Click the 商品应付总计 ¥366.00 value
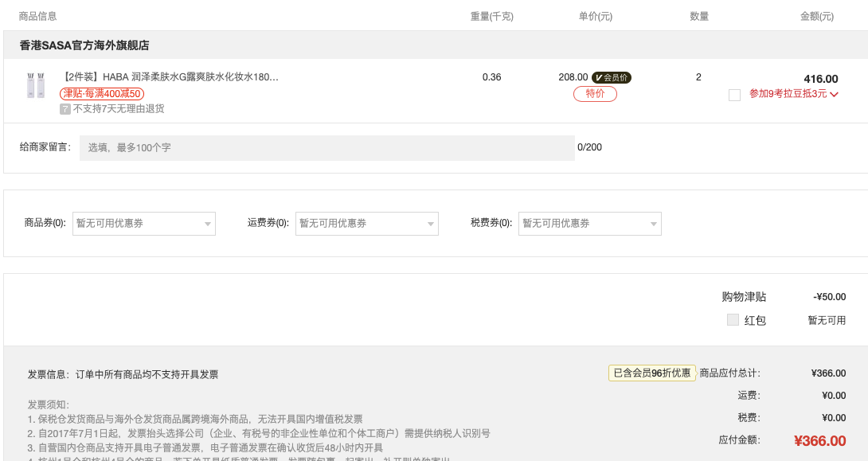 click(828, 373)
